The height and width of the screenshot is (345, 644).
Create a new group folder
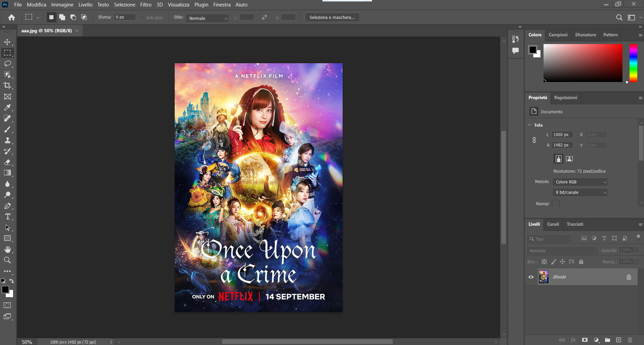pyautogui.click(x=607, y=340)
